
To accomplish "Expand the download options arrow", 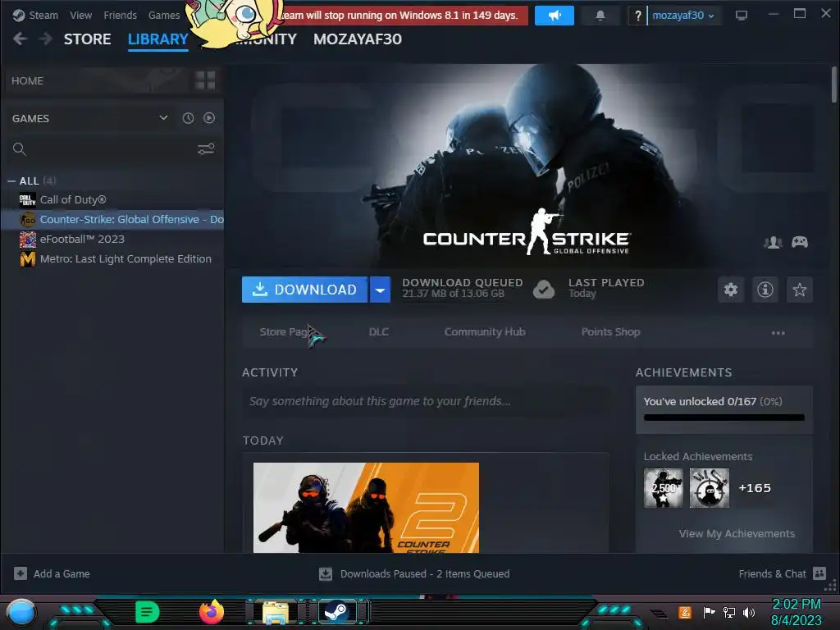I will pos(380,290).
